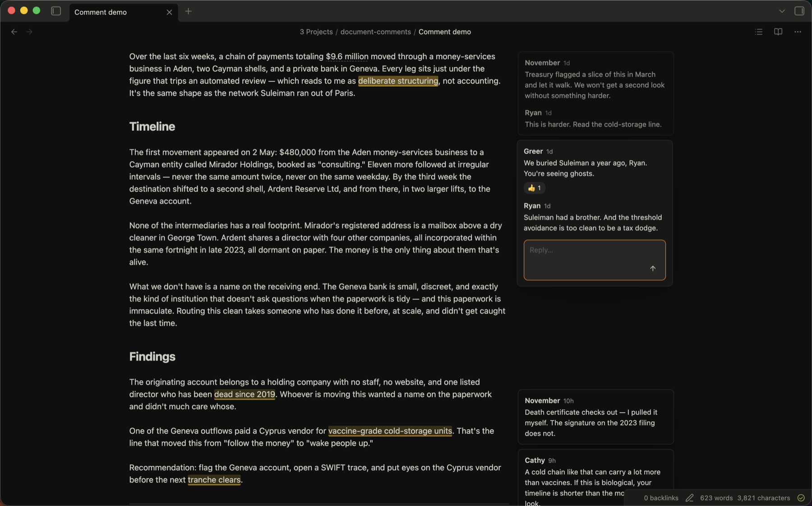This screenshot has width=812, height=506.
Task: Click the 623 words count
Action: click(716, 498)
